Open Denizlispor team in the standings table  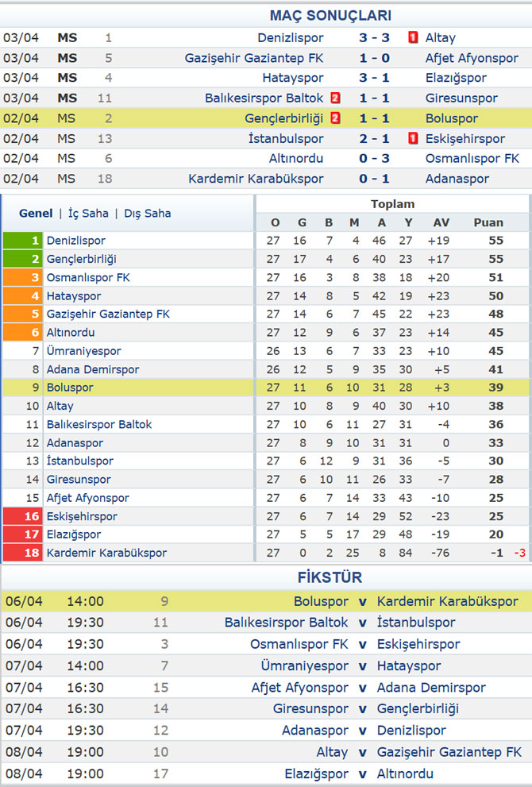(75, 241)
